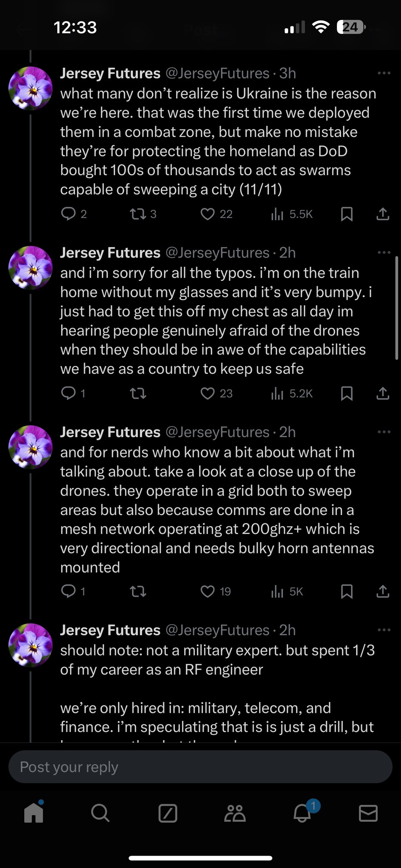This screenshot has height=868, width=401.
Task: Open Jersey Futures avatar on typos post
Action: [31, 268]
